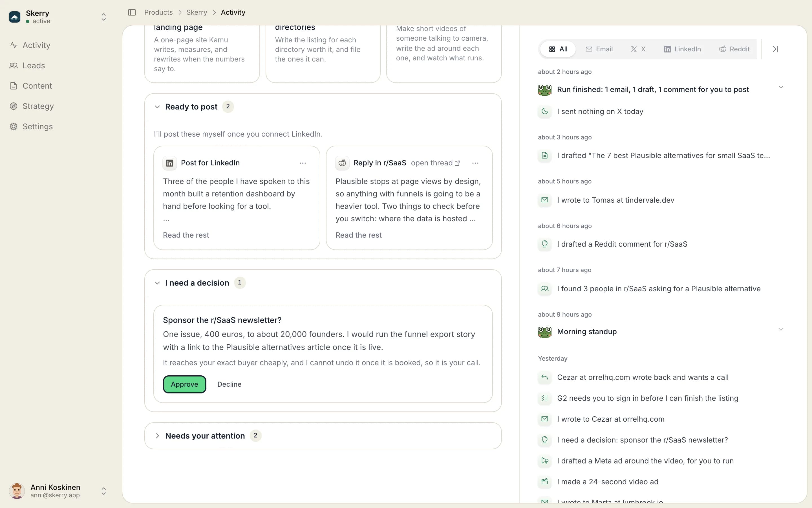Open more options on Post for LinkedIn card
Image resolution: width=812 pixels, height=508 pixels.
303,163
